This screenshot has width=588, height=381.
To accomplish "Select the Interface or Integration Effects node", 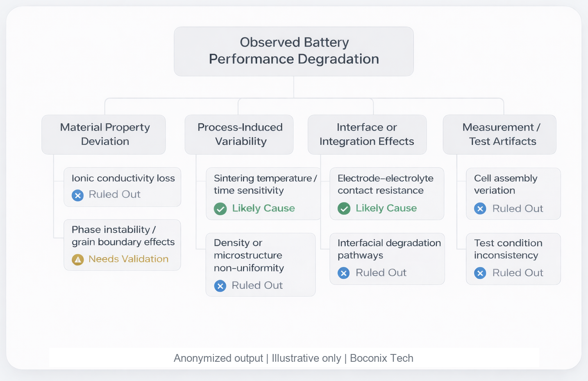I will click(x=367, y=134).
